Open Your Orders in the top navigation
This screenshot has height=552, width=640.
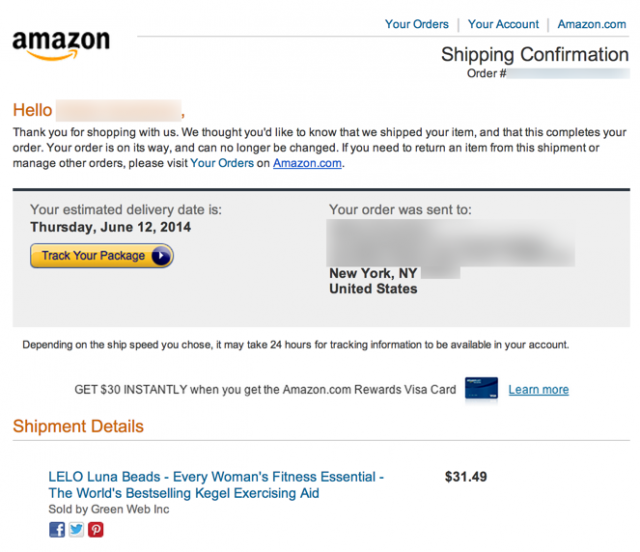417,24
